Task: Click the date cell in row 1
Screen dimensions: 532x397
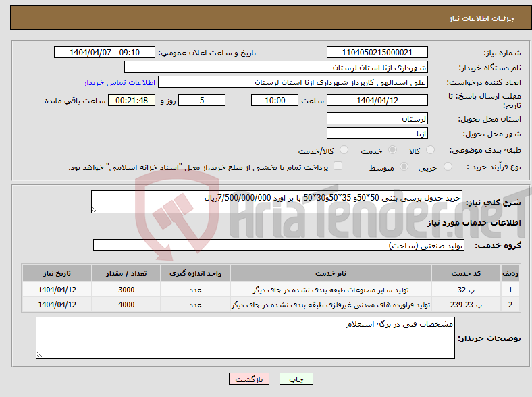Action: (x=57, y=290)
